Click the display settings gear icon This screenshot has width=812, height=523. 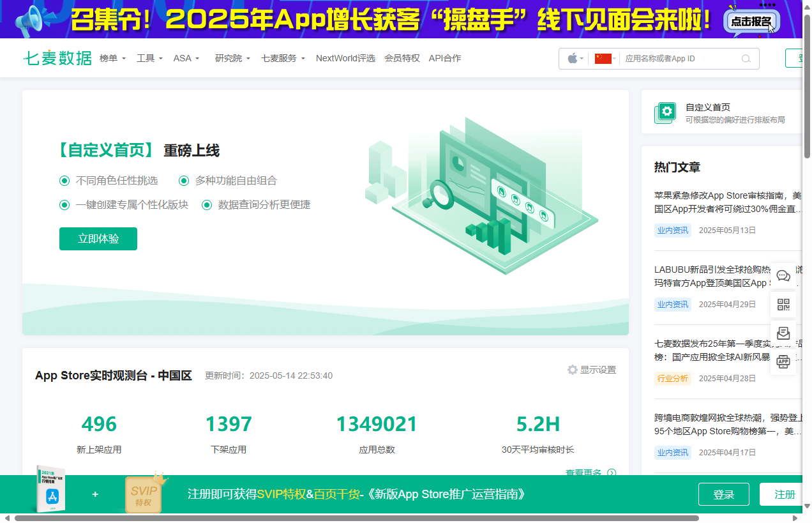click(x=573, y=370)
